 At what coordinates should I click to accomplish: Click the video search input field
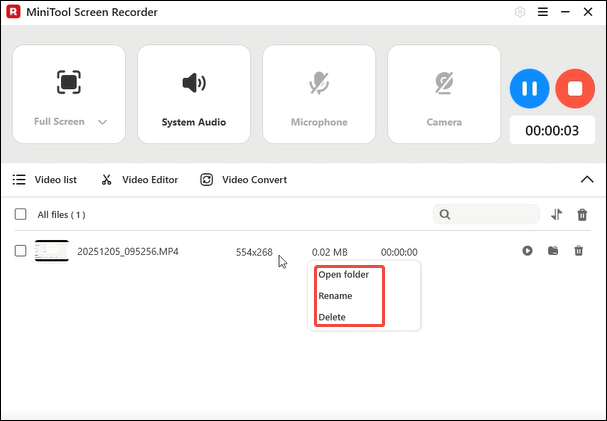(486, 214)
